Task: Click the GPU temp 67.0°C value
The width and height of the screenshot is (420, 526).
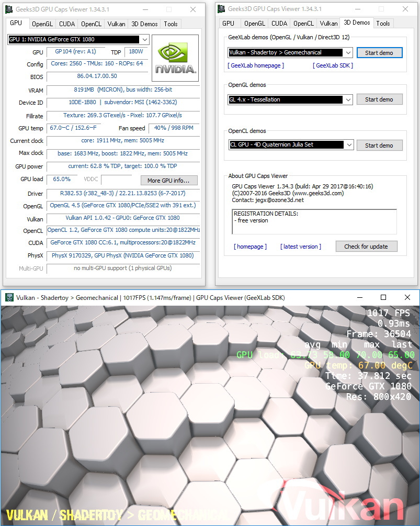Action: point(74,128)
